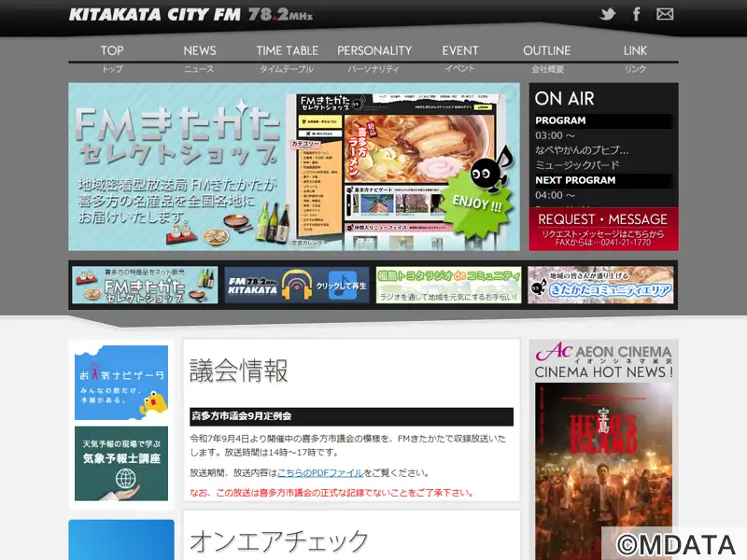Click the AEON CINEMA hot news header

(x=603, y=360)
